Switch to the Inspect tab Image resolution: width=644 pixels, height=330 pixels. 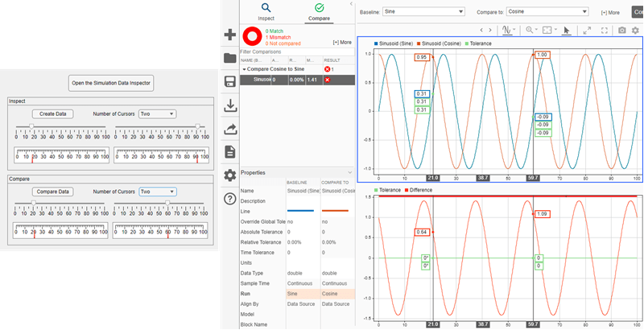click(x=266, y=11)
